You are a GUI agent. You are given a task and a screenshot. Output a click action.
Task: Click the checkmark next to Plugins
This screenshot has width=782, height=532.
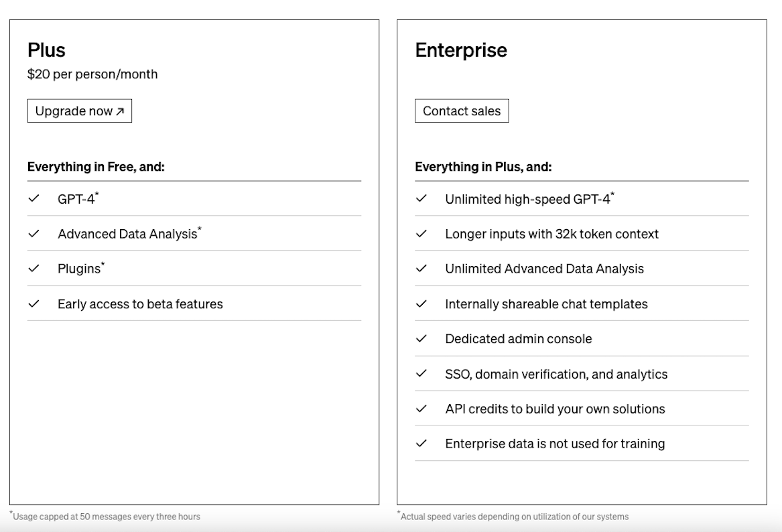tap(34, 269)
